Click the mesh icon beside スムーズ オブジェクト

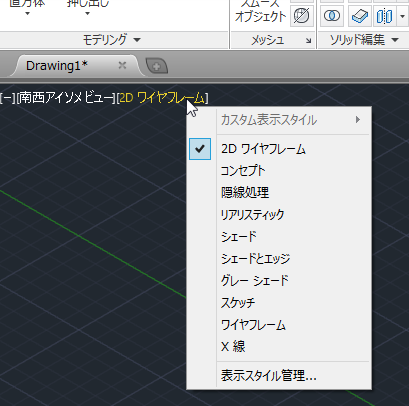click(x=302, y=16)
